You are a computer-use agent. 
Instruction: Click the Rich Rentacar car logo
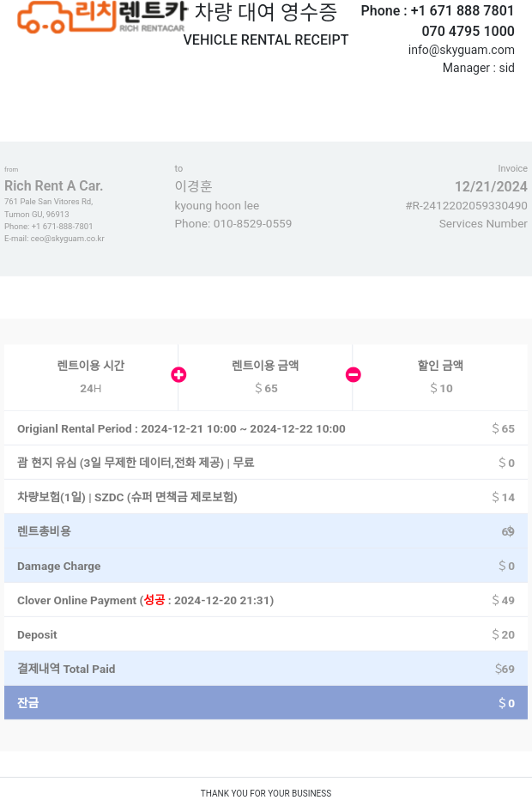(x=102, y=17)
